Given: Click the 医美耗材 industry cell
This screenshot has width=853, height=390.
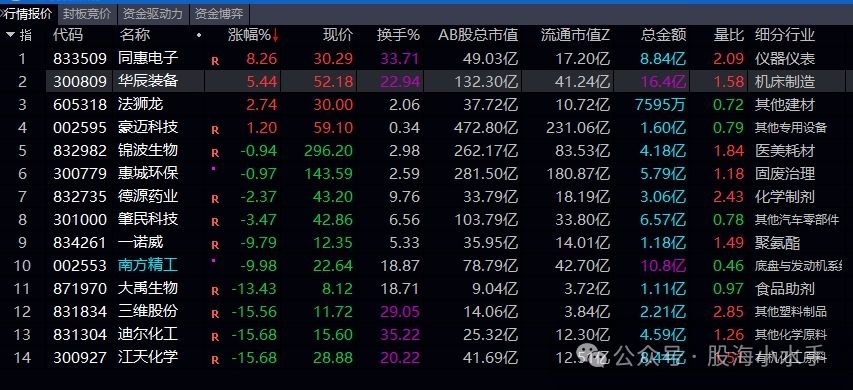Looking at the screenshot, I should [x=785, y=150].
